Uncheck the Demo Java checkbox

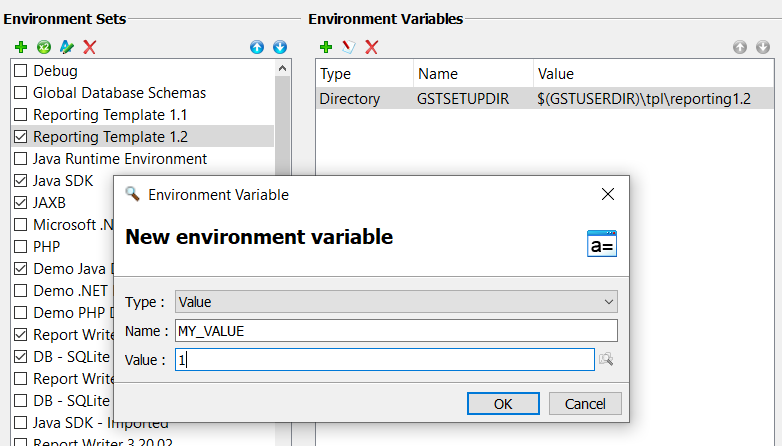click(20, 268)
